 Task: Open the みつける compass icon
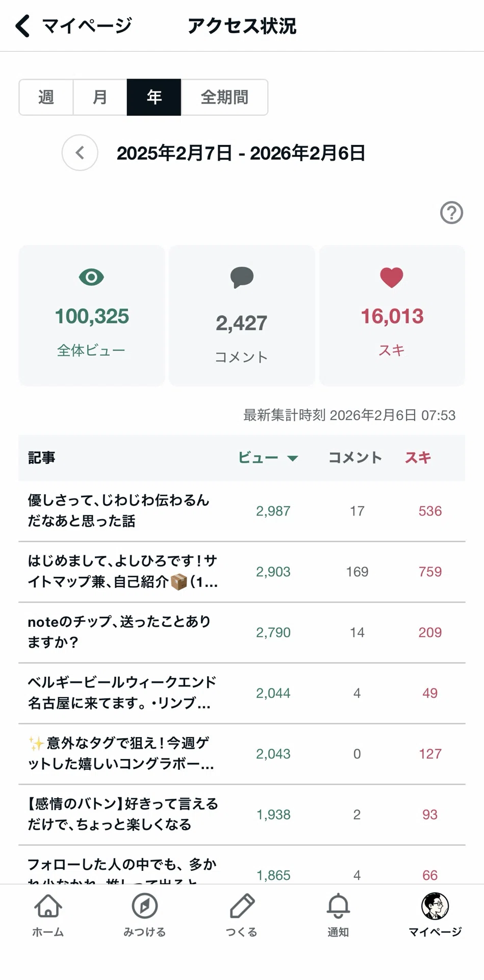(144, 906)
